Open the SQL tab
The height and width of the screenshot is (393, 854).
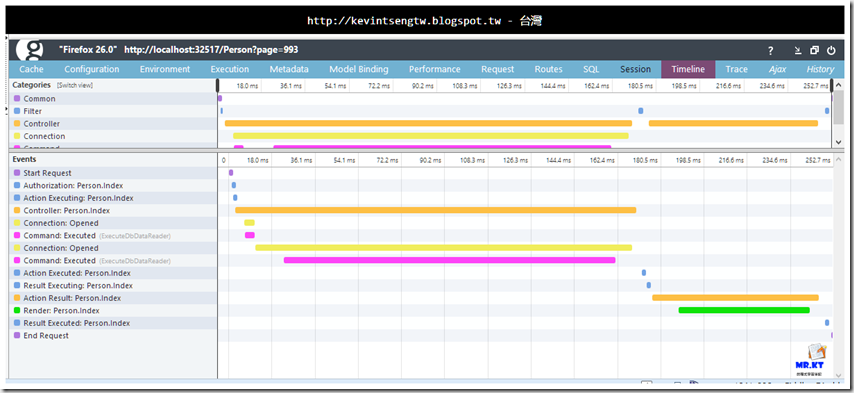[x=591, y=69]
